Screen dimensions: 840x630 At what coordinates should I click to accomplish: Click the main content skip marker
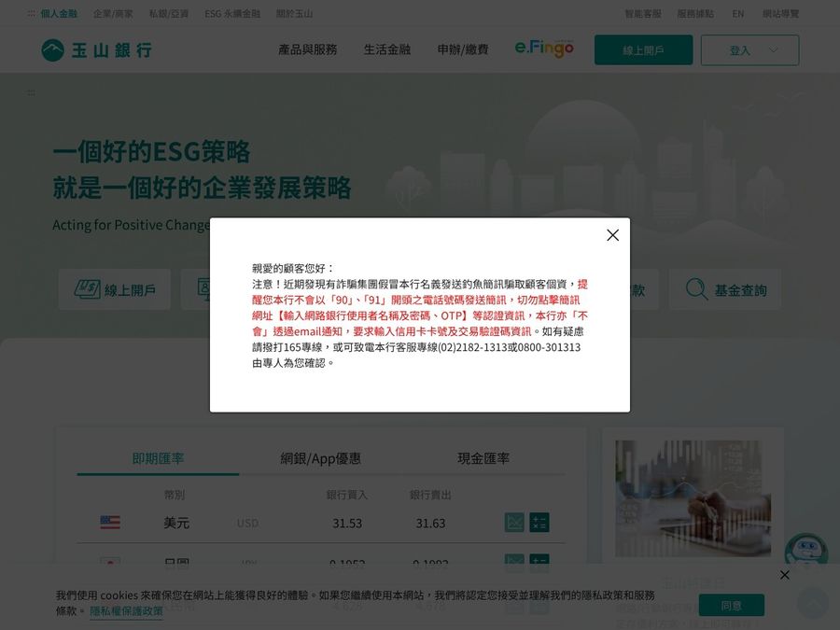(31, 93)
